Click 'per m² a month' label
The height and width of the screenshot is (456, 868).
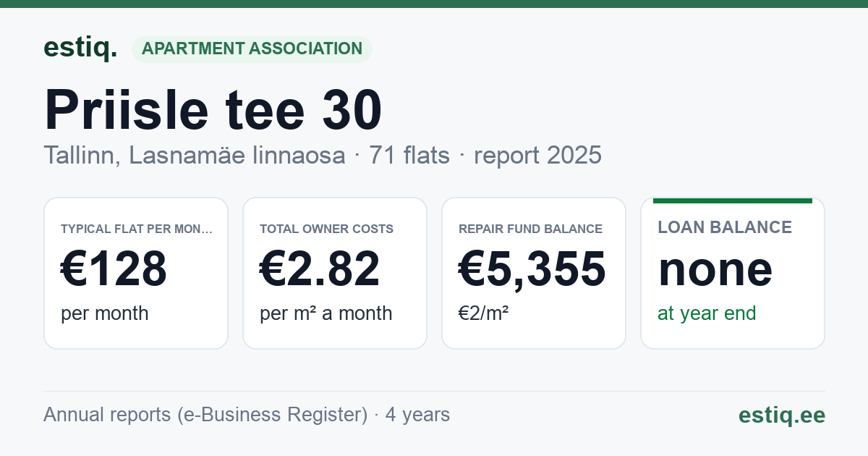325,313
